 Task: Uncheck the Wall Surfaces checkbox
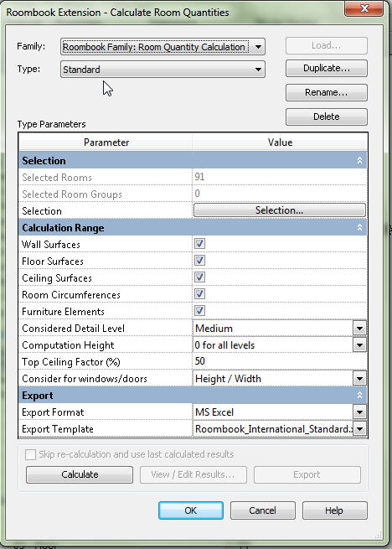pos(199,244)
